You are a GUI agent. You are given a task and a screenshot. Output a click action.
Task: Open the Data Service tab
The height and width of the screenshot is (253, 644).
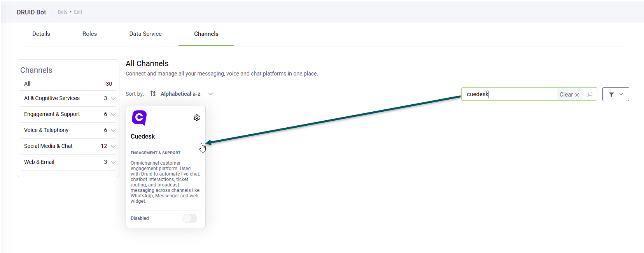(x=145, y=34)
